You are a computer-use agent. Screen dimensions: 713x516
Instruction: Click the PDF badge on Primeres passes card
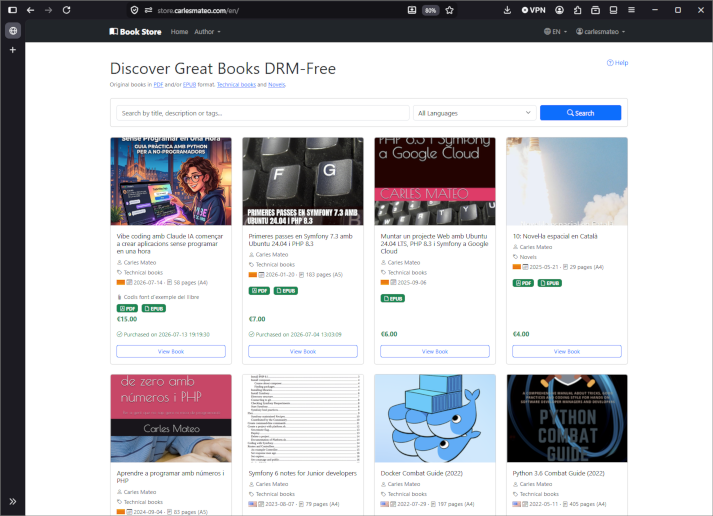259,291
